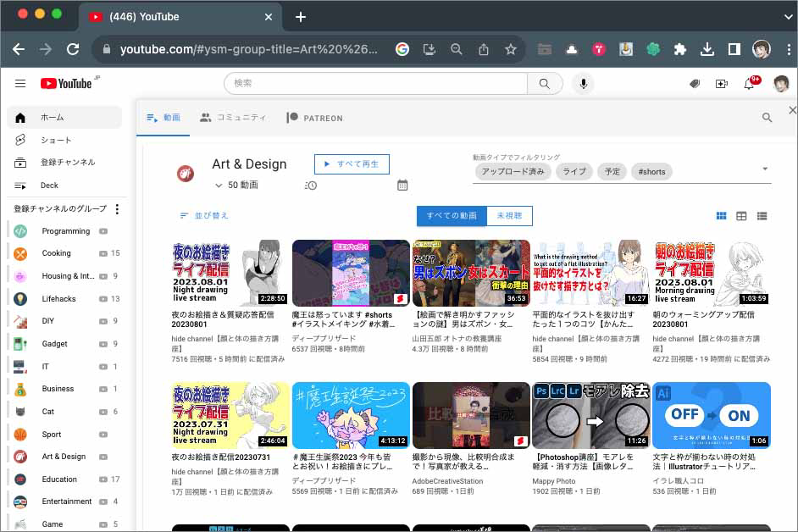Toggle the #shorts filter chip
The width and height of the screenshot is (798, 532).
pyautogui.click(x=651, y=171)
